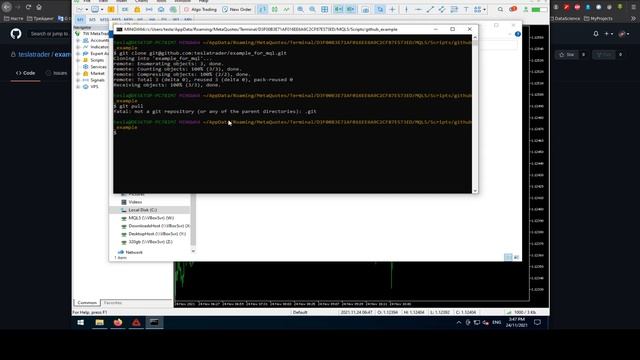Select the M1 timeframe tab
This screenshot has width=640, height=360.
coord(80,19)
